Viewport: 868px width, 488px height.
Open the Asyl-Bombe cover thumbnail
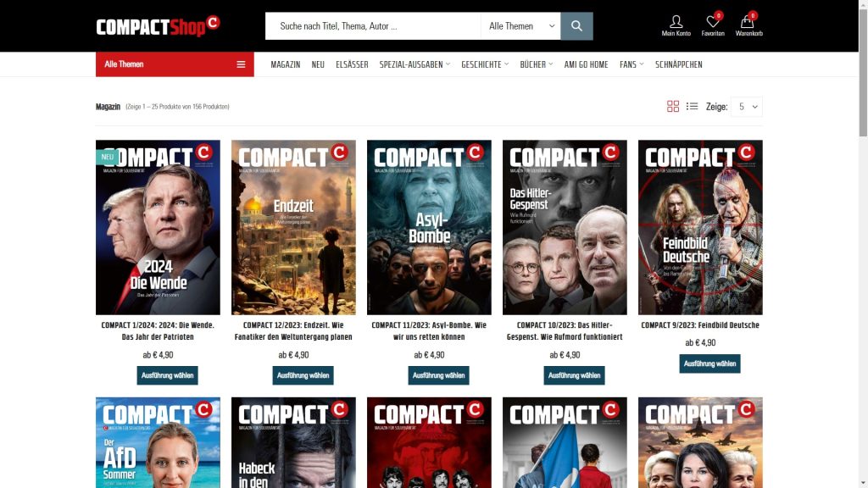pyautogui.click(x=429, y=227)
